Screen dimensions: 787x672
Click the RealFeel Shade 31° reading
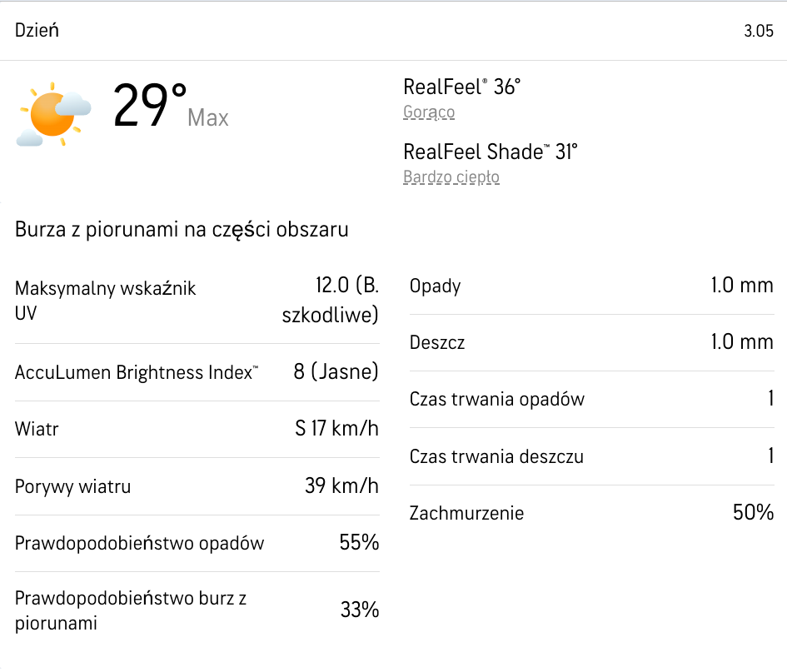(490, 152)
